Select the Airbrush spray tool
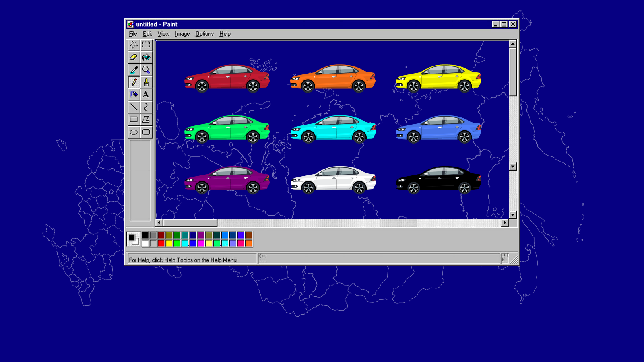 pos(134,95)
